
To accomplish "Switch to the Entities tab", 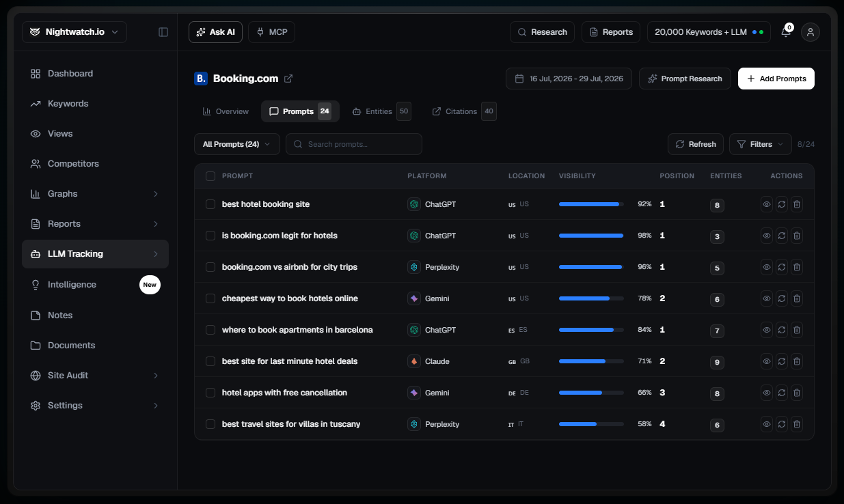I will click(381, 111).
